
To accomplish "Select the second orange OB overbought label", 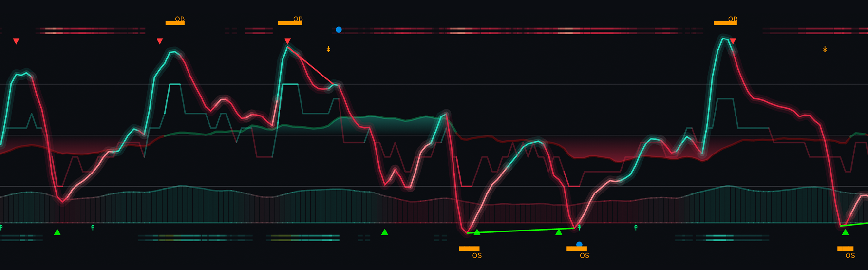I will [298, 19].
